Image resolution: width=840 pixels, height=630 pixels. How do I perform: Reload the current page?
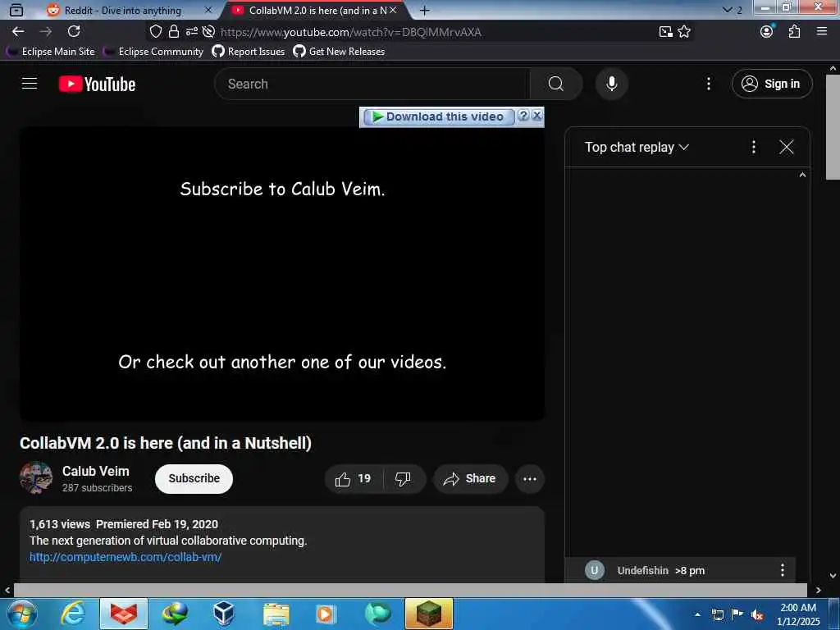click(x=74, y=32)
